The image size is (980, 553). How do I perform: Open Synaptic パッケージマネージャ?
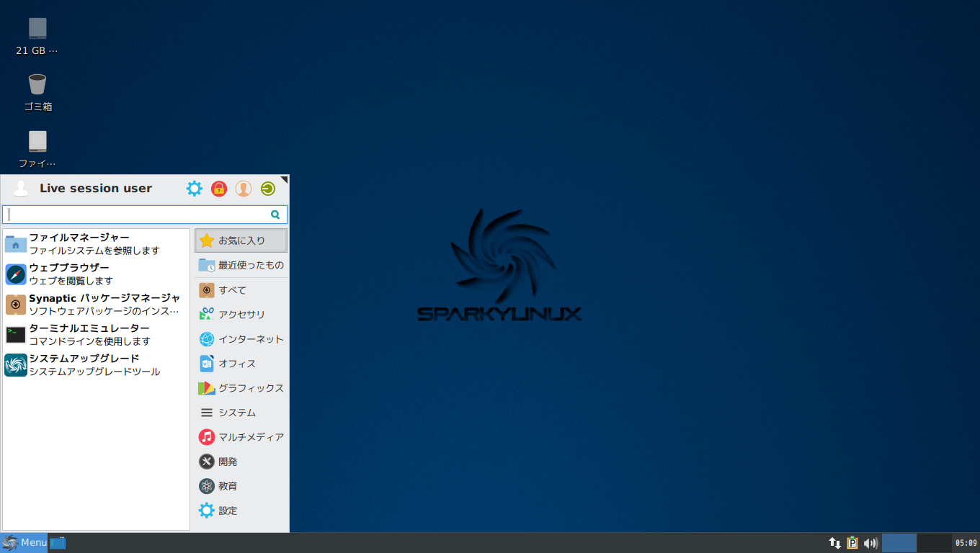click(96, 305)
